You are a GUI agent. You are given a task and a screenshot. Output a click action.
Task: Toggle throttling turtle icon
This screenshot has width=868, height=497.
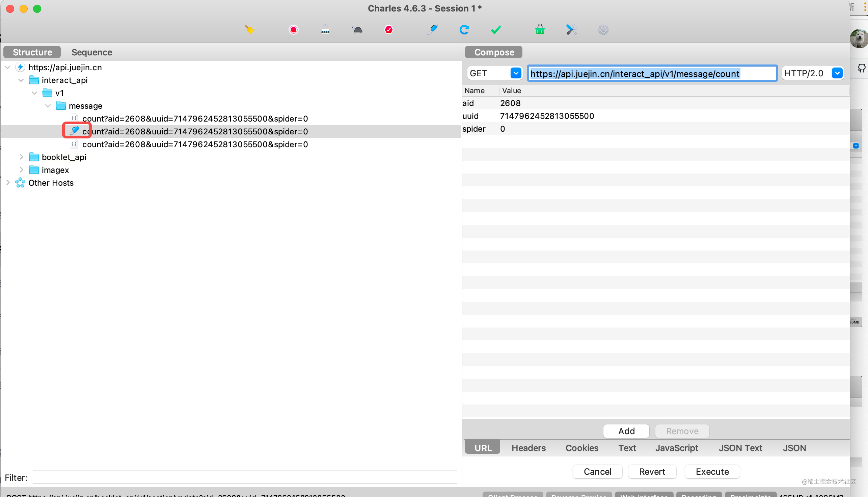coord(357,30)
